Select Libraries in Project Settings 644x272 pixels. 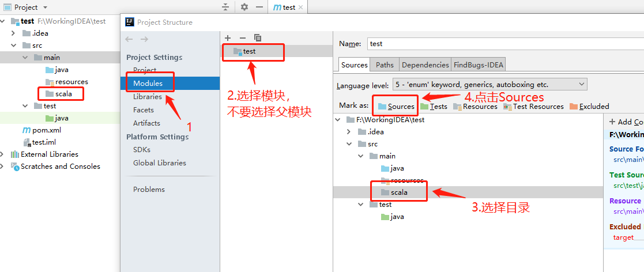tap(147, 97)
